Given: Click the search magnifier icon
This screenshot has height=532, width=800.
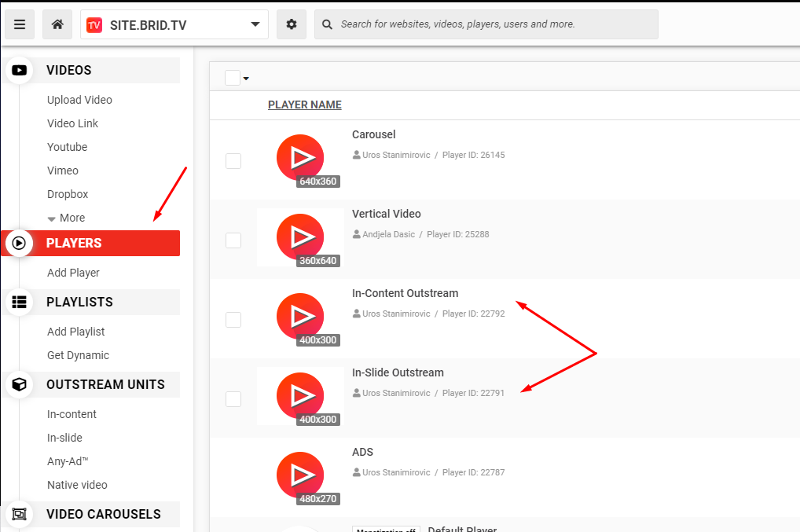Looking at the screenshot, I should (x=328, y=24).
